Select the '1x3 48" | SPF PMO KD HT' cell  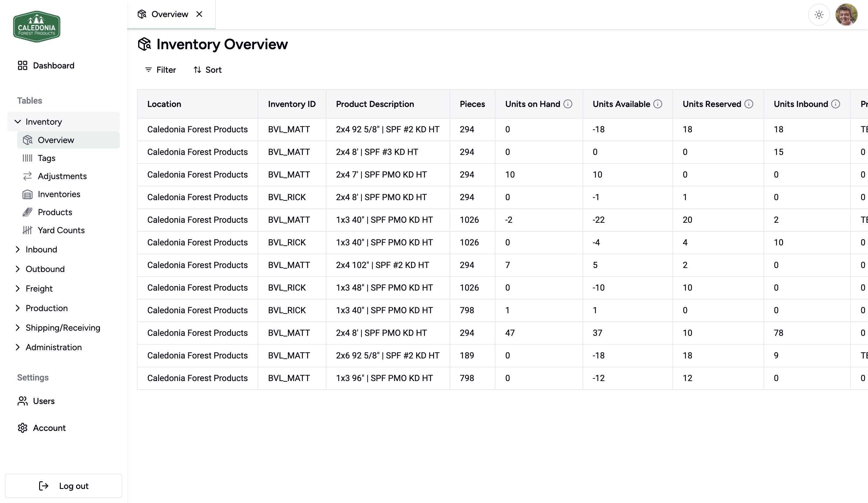click(x=388, y=288)
